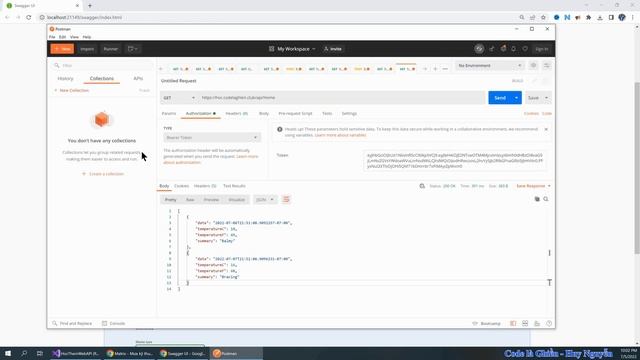Copy response with copy icon
The height and width of the screenshot is (360, 640).
537,199
